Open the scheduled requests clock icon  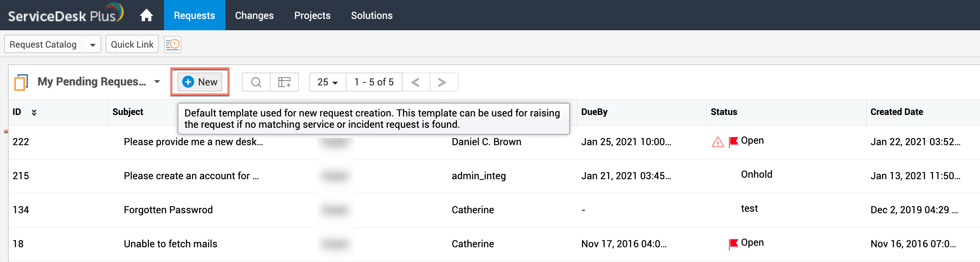point(173,45)
